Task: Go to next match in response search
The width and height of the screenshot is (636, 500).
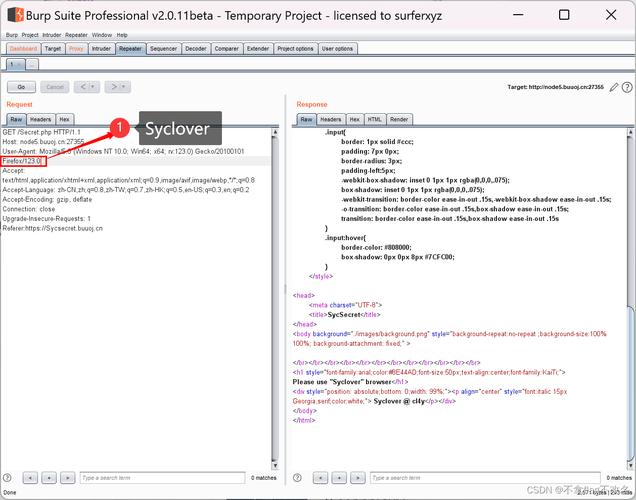Action: point(356,478)
